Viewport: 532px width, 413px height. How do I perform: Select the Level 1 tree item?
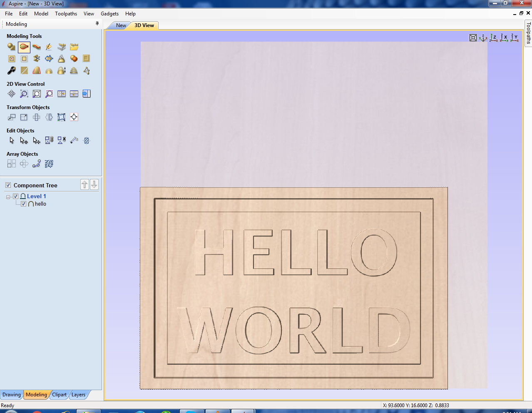coord(37,197)
